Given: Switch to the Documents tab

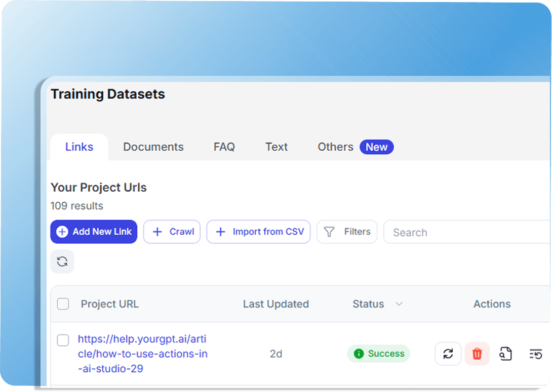Looking at the screenshot, I should click(153, 147).
